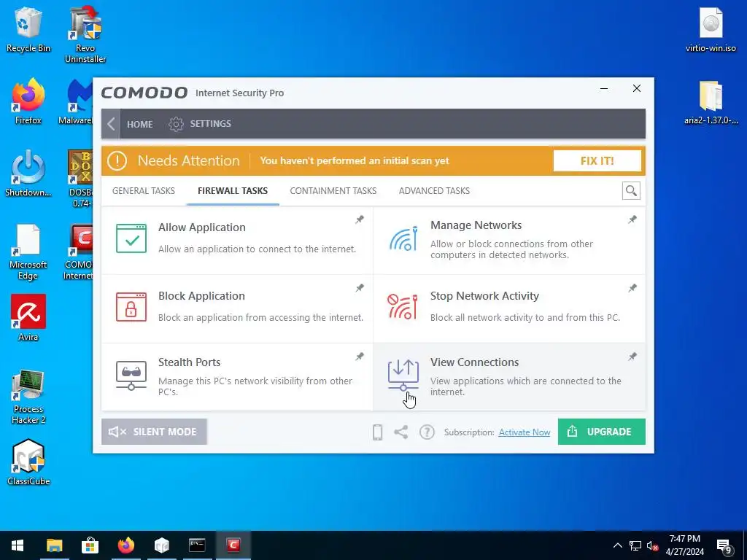Open the CONTAINMENT TASKS tab

(x=333, y=191)
